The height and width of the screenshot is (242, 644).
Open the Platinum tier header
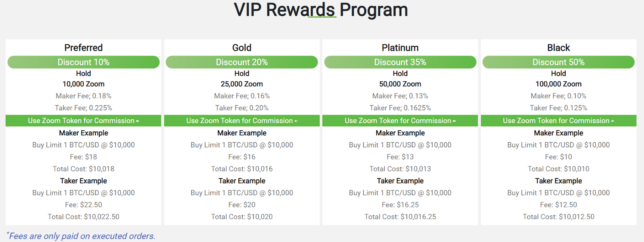click(400, 48)
